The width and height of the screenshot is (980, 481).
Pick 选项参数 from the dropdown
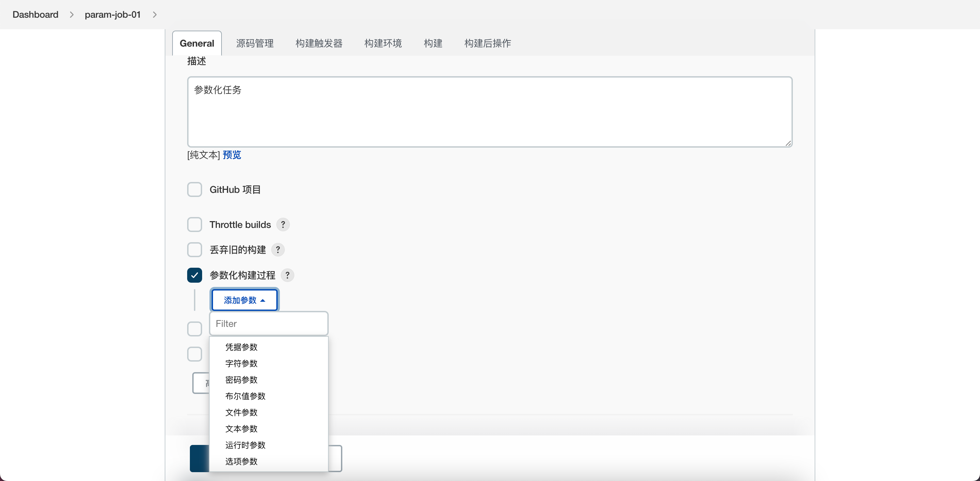pos(241,461)
